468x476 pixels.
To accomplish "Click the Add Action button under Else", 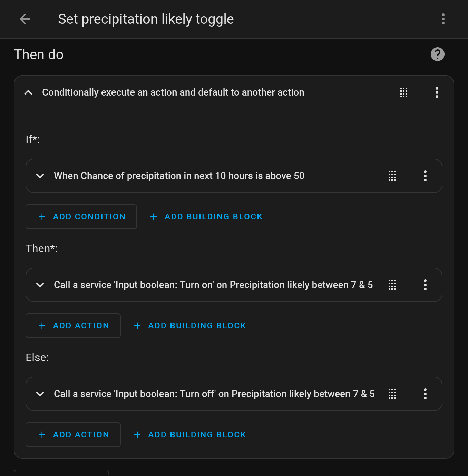I will click(73, 435).
